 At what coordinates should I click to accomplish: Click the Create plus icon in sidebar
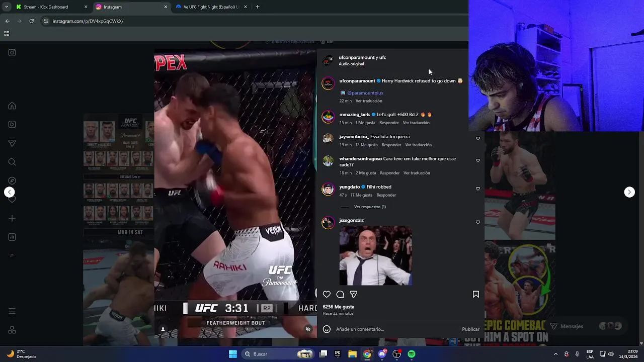pos(12,218)
